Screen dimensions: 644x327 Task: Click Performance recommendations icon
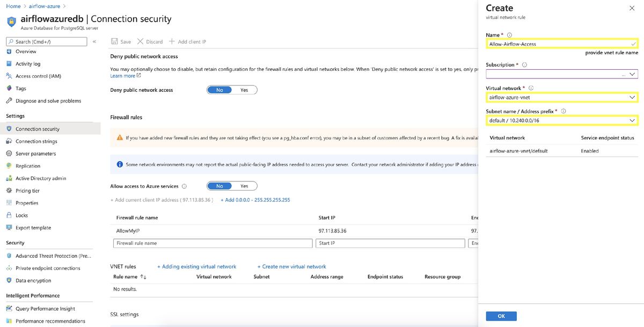pos(9,321)
